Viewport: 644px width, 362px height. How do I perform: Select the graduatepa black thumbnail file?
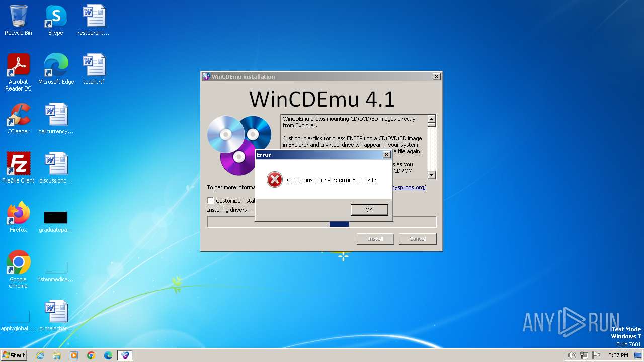pos(56,221)
